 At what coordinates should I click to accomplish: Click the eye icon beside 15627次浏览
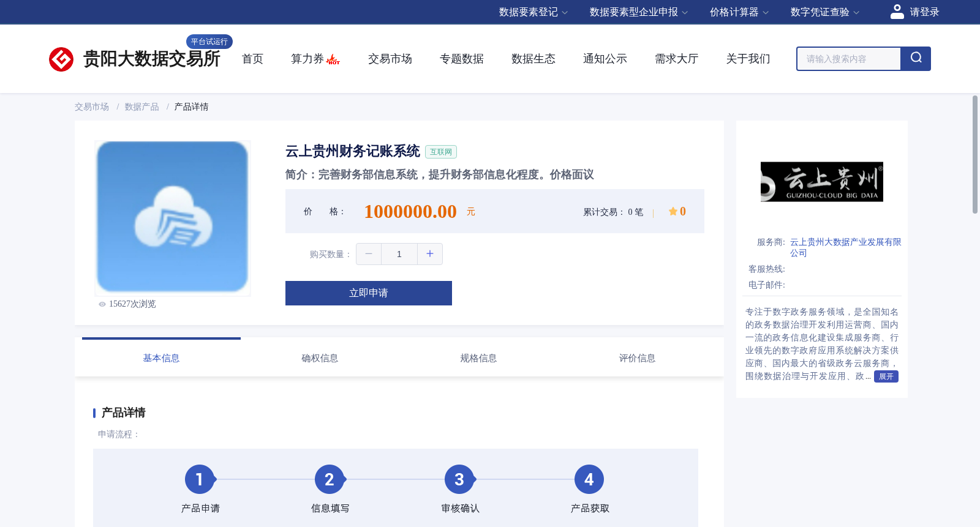[102, 304]
